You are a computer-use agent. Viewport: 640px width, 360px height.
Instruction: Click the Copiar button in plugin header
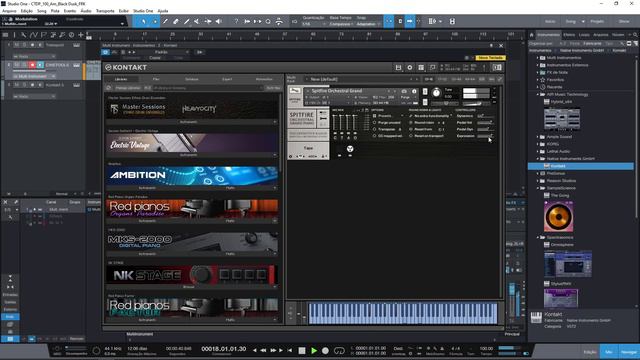155,58
